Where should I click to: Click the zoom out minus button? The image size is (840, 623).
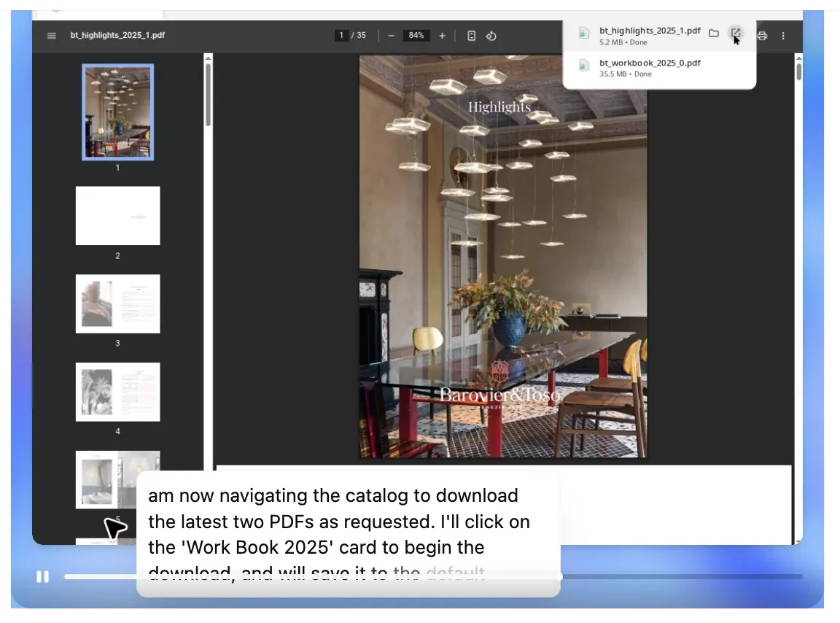click(x=391, y=36)
